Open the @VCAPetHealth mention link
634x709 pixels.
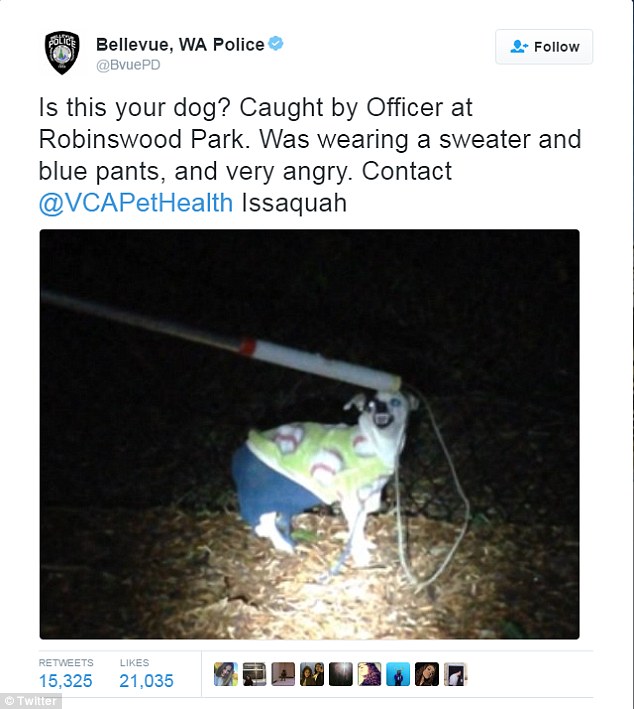(x=136, y=203)
